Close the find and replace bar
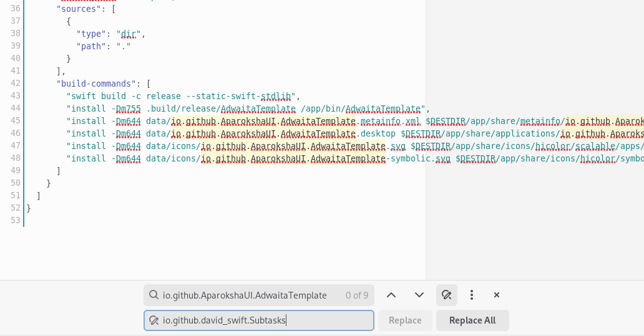This screenshot has width=644, height=336. (x=497, y=295)
